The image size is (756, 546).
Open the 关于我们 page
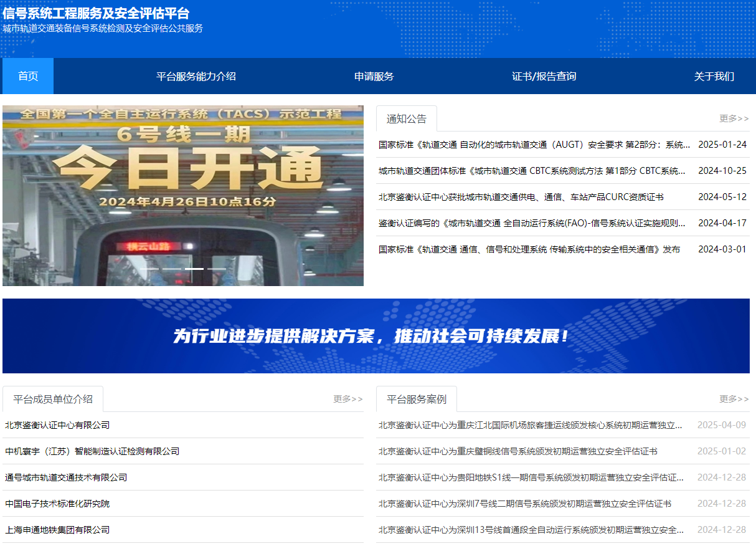tap(714, 76)
